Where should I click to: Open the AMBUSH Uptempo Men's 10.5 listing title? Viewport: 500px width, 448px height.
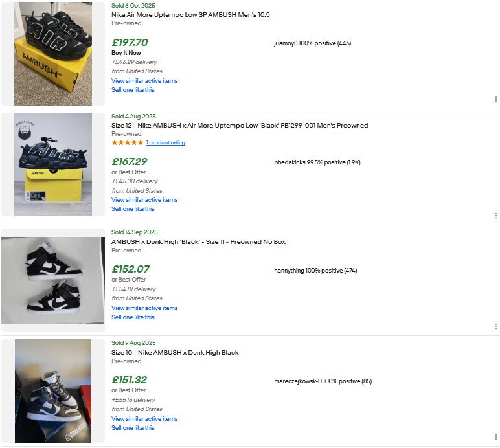(190, 14)
